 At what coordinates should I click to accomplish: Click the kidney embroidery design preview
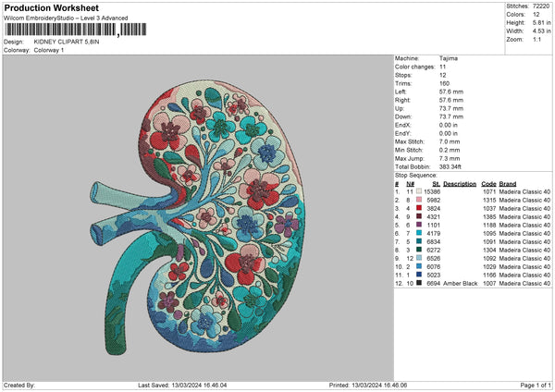tap(198, 217)
